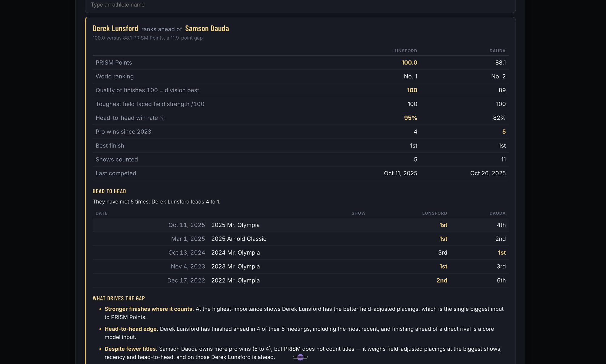Image resolution: width=606 pixels, height=364 pixels.
Task: Select the date Oct 13, 2024
Action: tap(187, 253)
